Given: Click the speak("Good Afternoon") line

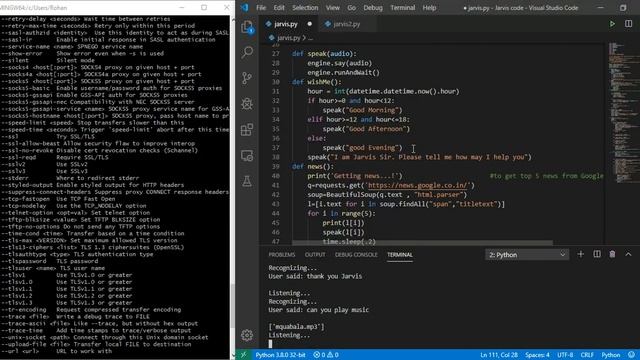Looking at the screenshot, I should (366, 129).
